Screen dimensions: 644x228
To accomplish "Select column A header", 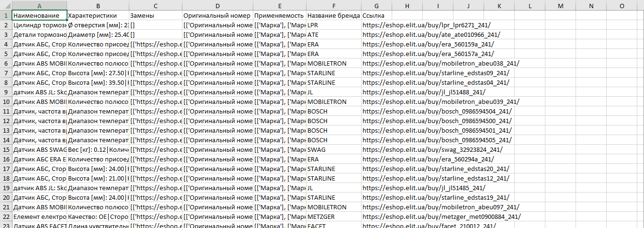I will pyautogui.click(x=39, y=5).
